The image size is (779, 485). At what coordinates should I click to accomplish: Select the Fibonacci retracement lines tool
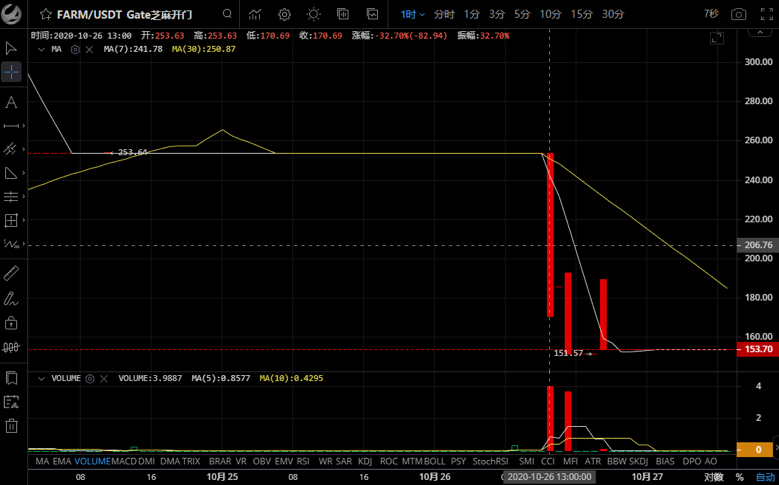click(11, 197)
